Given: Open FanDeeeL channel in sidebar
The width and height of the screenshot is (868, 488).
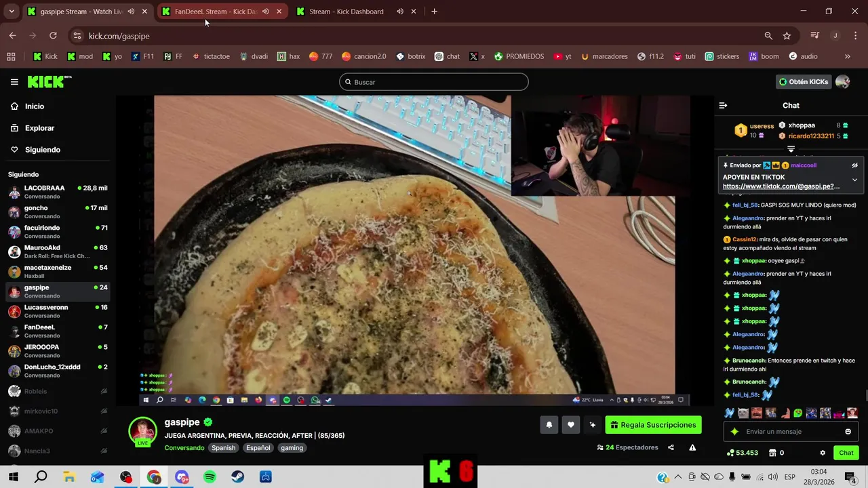Looking at the screenshot, I should point(57,331).
